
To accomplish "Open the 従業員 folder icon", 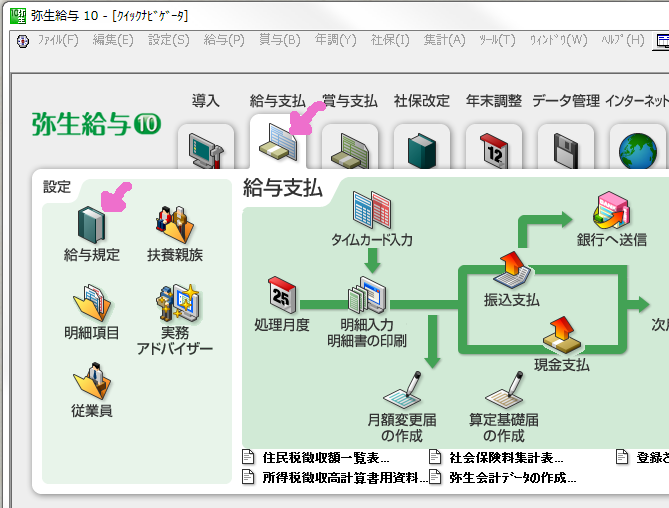I will point(91,381).
